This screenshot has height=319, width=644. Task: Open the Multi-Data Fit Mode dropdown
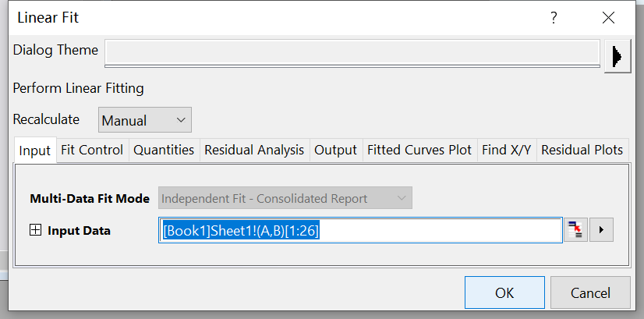click(x=285, y=198)
